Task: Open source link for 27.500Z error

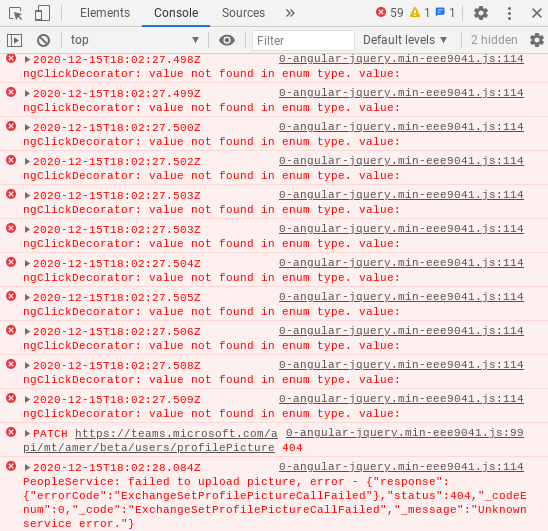Action: coord(401,127)
